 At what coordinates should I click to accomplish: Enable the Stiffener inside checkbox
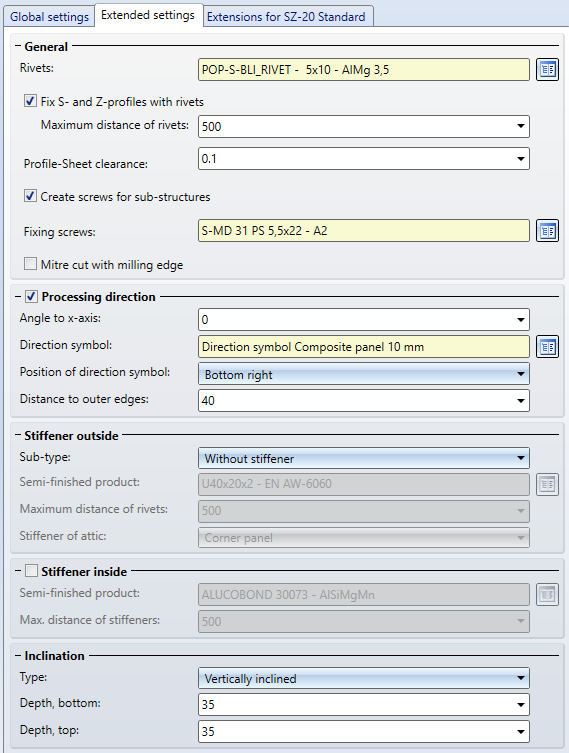(x=32, y=571)
